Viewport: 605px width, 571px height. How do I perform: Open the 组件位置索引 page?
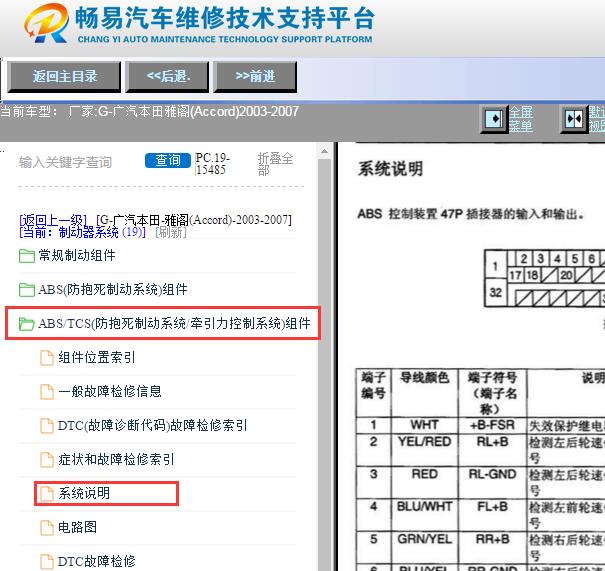point(96,357)
